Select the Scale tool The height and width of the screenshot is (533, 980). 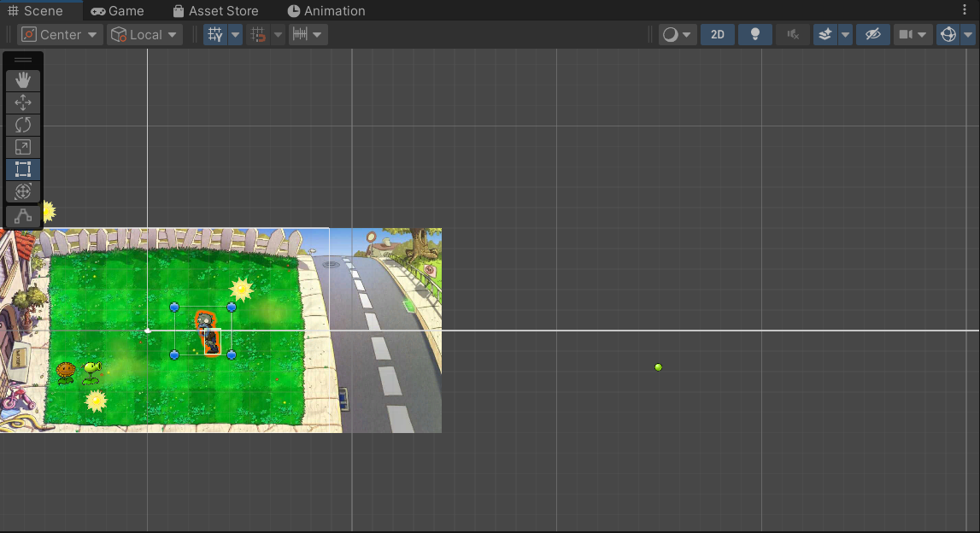[x=23, y=147]
